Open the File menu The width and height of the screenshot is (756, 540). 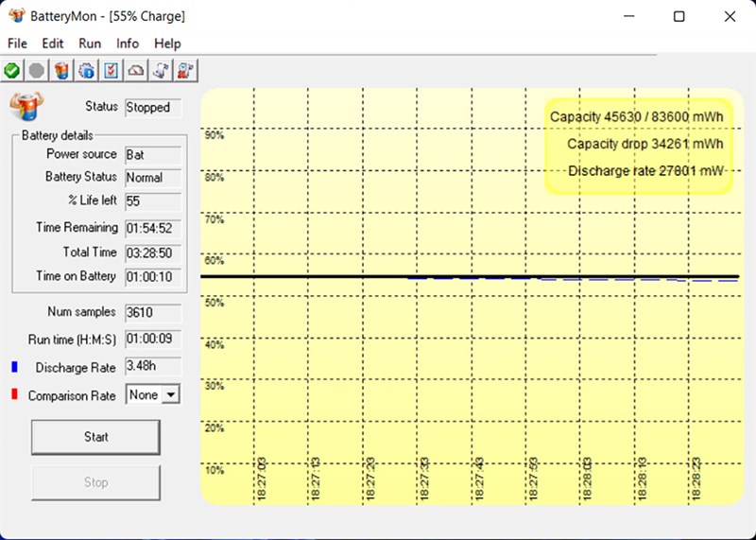(17, 44)
